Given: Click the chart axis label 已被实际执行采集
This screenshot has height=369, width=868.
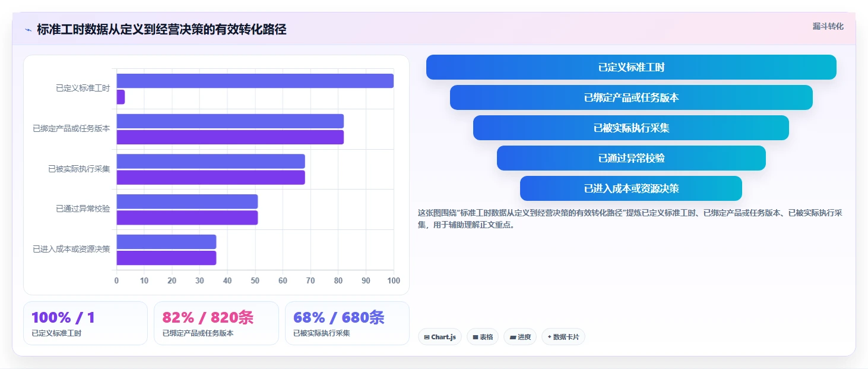Looking at the screenshot, I should 80,169.
